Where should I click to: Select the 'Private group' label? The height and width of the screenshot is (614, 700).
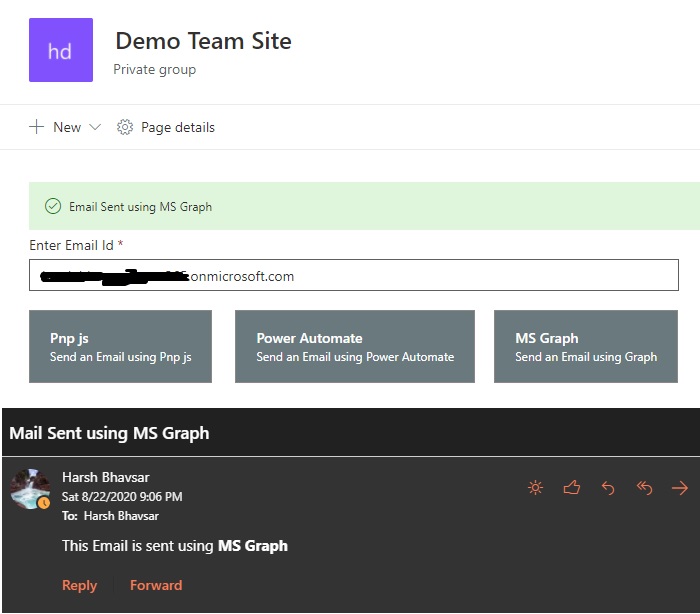[154, 70]
